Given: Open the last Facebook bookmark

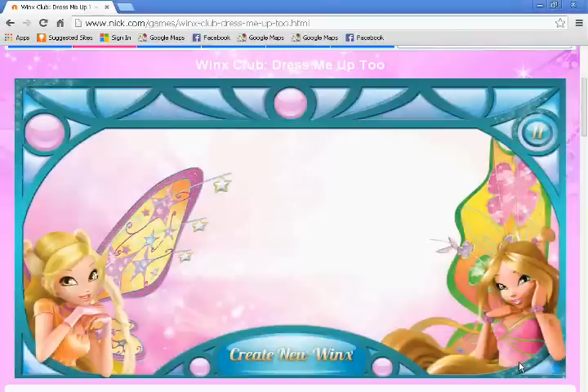Looking at the screenshot, I should [x=364, y=38].
